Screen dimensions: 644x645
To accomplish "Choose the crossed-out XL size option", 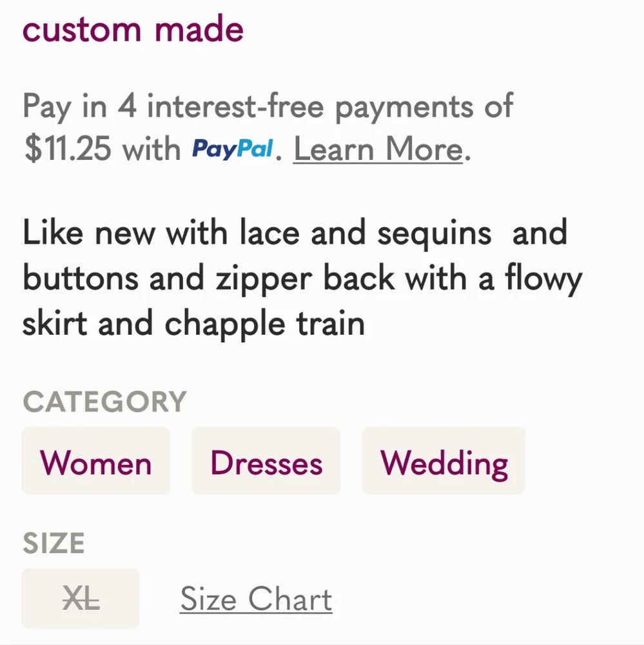I will (x=81, y=599).
